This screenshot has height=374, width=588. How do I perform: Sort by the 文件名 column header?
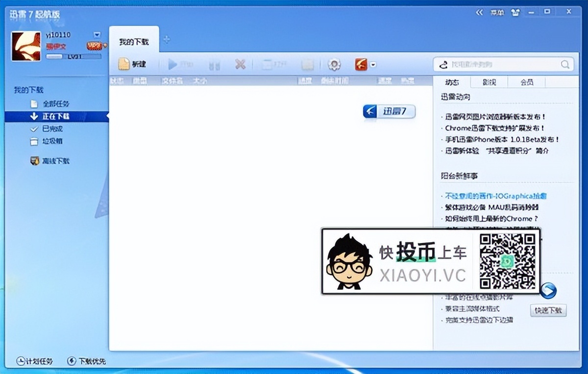click(172, 81)
